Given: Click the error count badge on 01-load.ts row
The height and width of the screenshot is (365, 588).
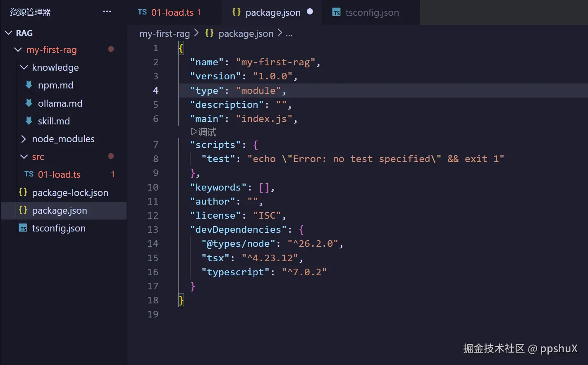Looking at the screenshot, I should pyautogui.click(x=113, y=174).
